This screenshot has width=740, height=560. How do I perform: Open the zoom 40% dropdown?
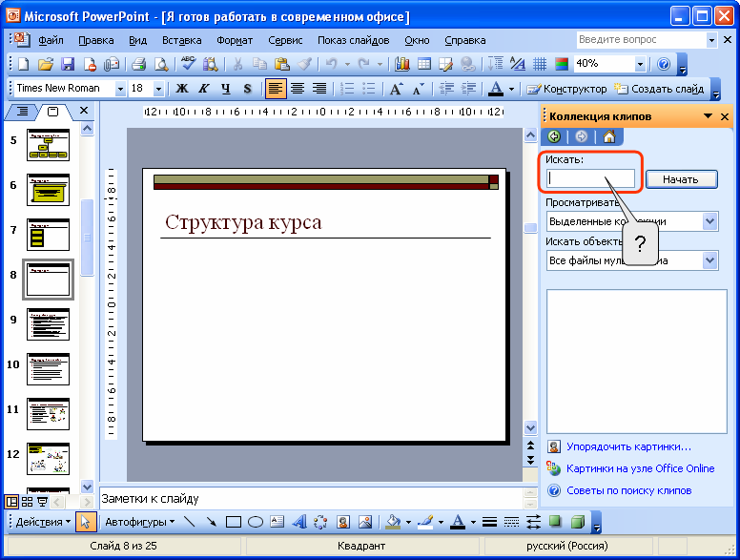click(x=640, y=64)
